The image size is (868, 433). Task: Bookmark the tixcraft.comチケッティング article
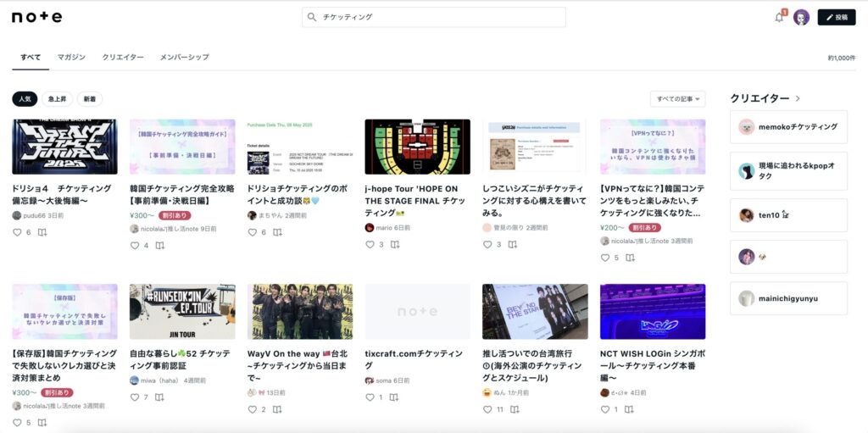pos(394,397)
